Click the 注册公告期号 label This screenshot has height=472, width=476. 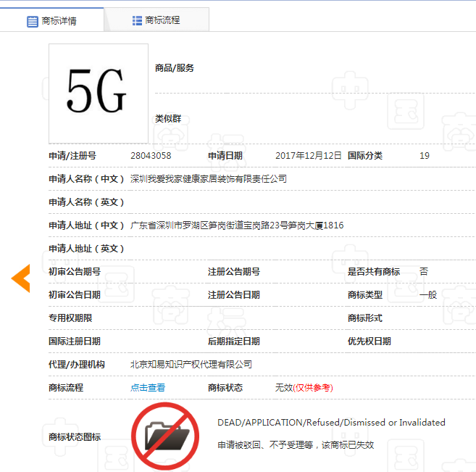(x=234, y=272)
